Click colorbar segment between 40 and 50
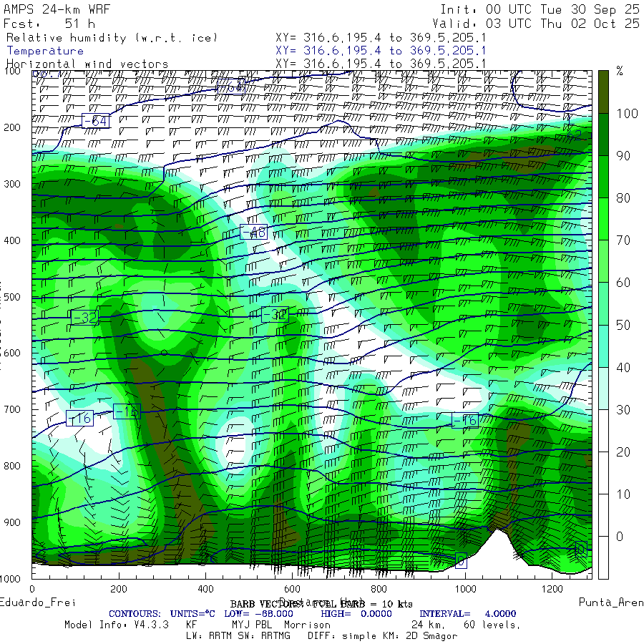 [x=603, y=346]
